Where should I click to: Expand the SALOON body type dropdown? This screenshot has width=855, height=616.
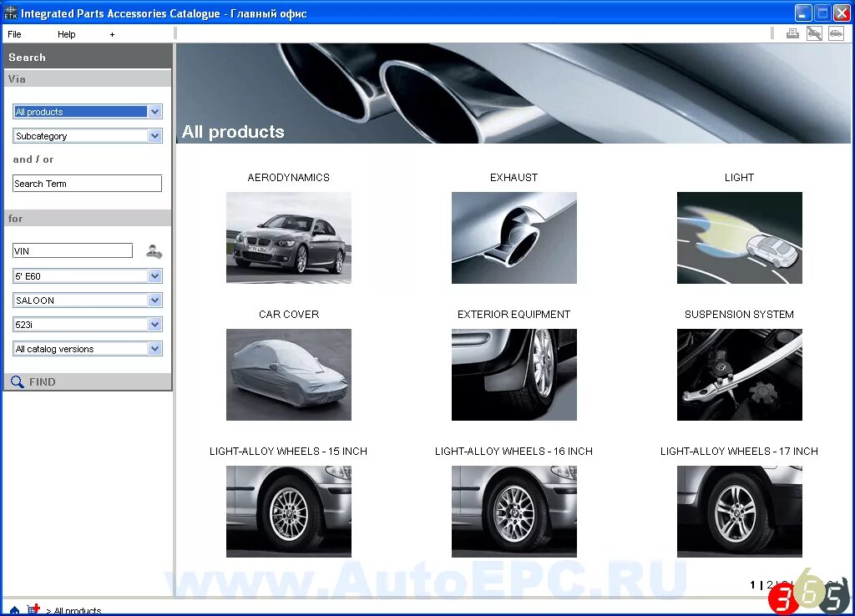pyautogui.click(x=87, y=300)
